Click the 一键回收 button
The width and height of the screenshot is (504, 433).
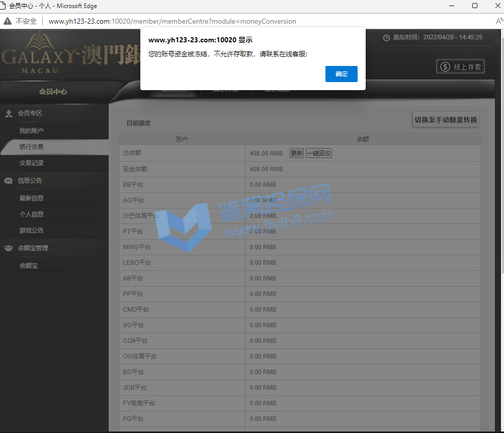(319, 154)
